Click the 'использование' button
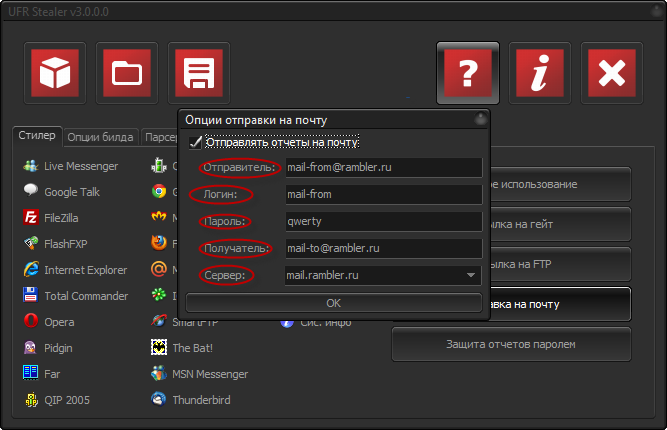The height and width of the screenshot is (430, 667). [x=560, y=184]
